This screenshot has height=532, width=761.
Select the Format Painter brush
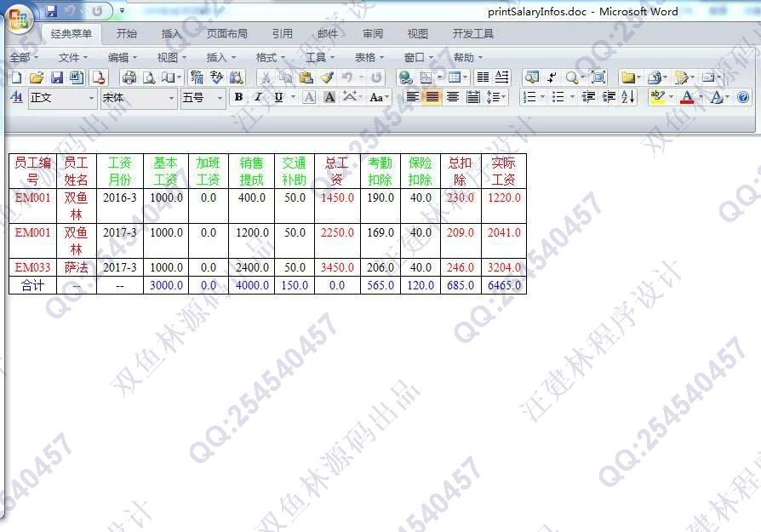click(327, 77)
